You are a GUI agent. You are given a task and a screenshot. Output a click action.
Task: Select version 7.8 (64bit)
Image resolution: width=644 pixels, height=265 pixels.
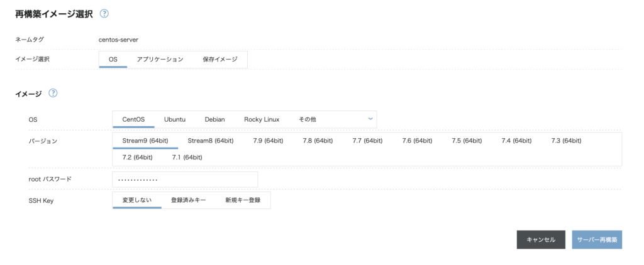318,141
